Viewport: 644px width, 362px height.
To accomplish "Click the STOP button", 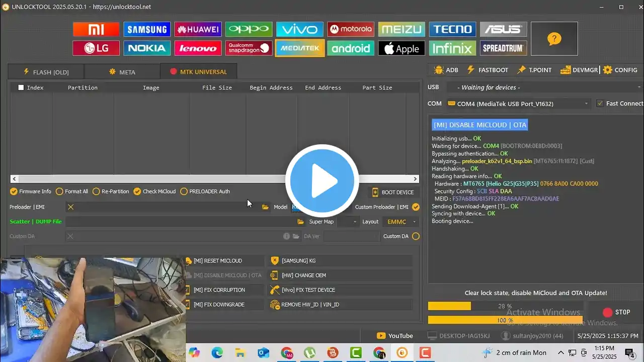I will click(616, 312).
